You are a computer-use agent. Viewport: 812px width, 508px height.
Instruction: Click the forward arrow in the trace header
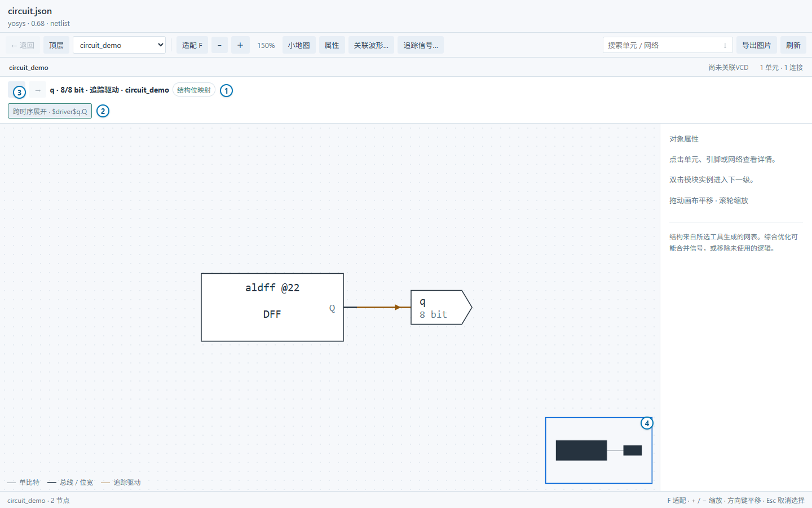(38, 90)
